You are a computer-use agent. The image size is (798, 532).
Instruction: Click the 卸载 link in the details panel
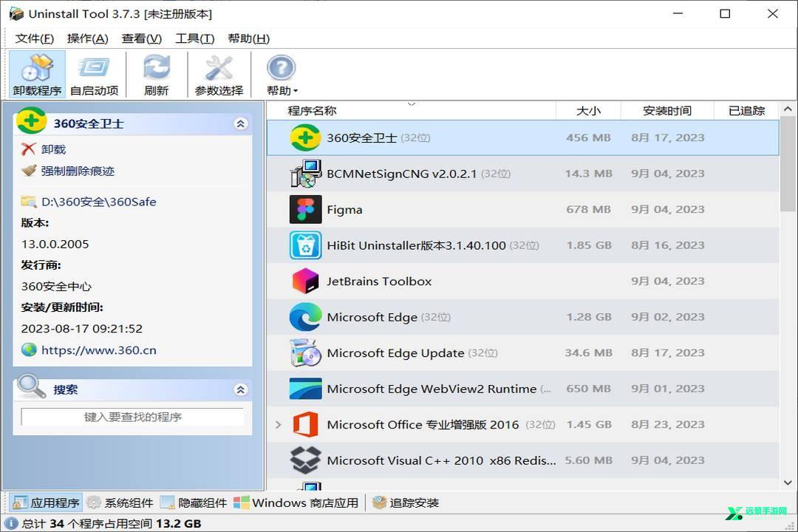(x=53, y=149)
